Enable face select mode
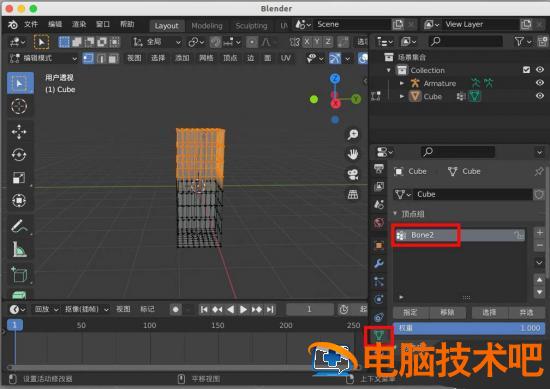 (x=113, y=58)
